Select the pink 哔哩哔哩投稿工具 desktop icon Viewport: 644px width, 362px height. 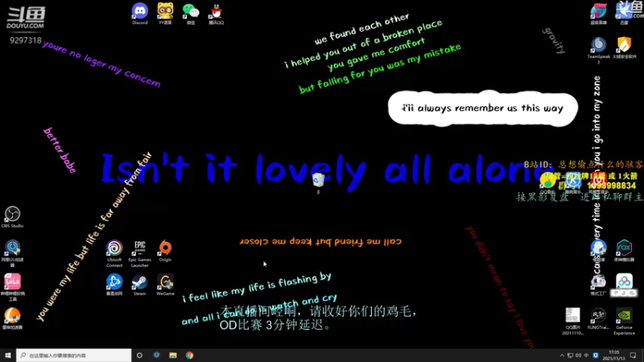(12, 287)
